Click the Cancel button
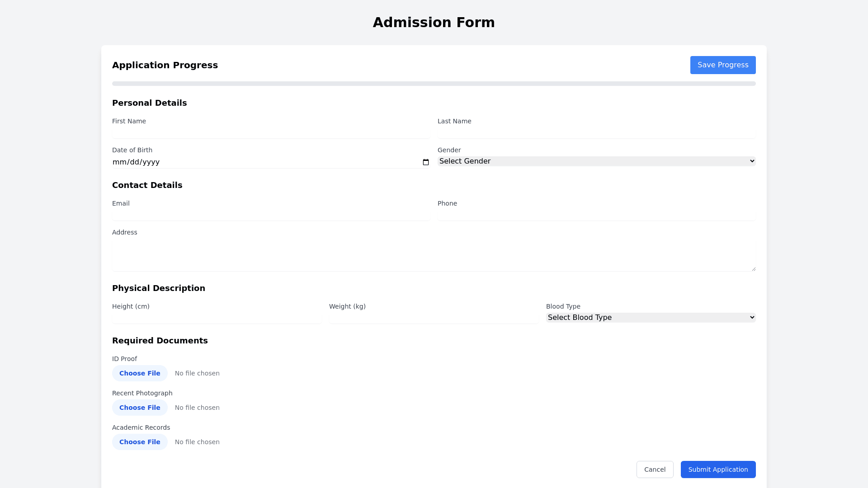Image resolution: width=868 pixels, height=488 pixels. 655,469
